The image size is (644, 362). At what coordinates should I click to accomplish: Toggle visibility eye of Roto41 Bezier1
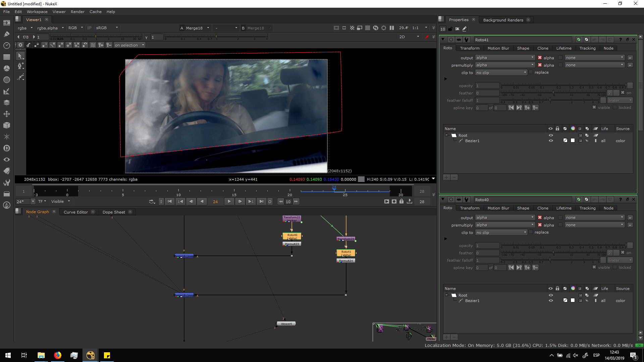(550, 141)
